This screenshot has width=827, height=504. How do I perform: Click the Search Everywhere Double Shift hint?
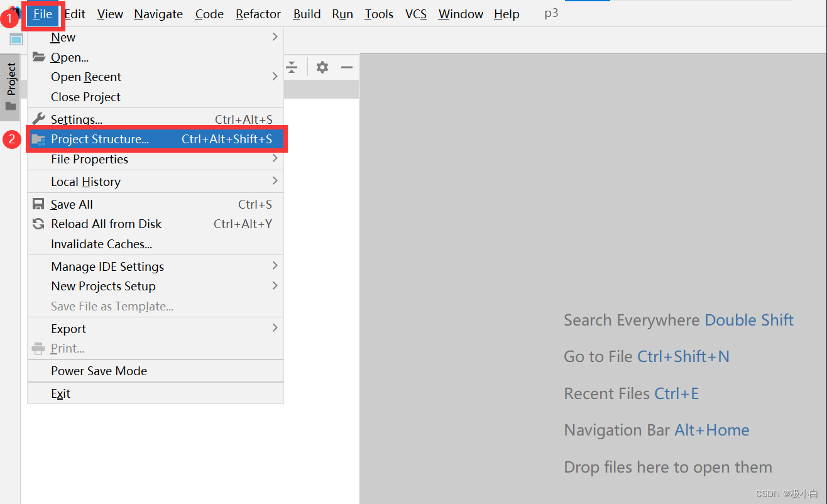[679, 320]
